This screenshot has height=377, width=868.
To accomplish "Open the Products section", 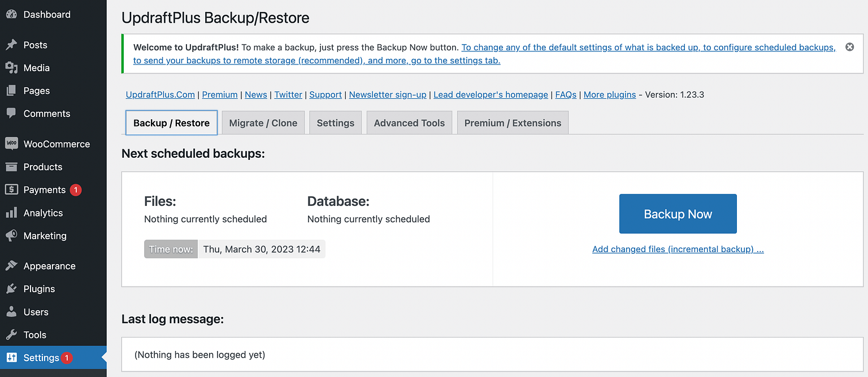I will [42, 167].
